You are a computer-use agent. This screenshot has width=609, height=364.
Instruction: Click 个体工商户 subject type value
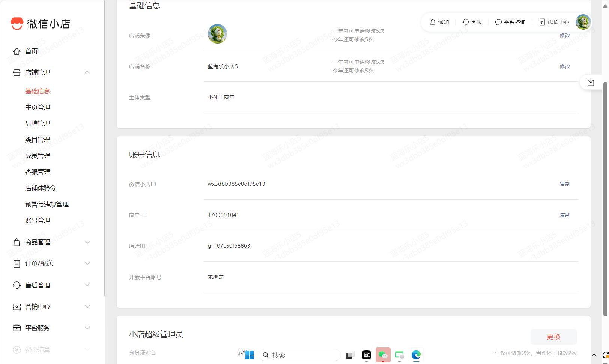point(221,97)
